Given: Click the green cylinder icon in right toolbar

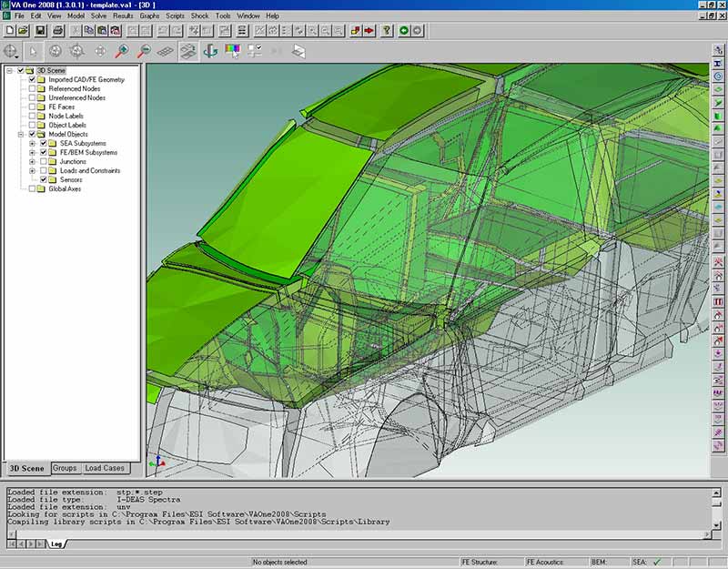Looking at the screenshot, I should coord(718,116).
